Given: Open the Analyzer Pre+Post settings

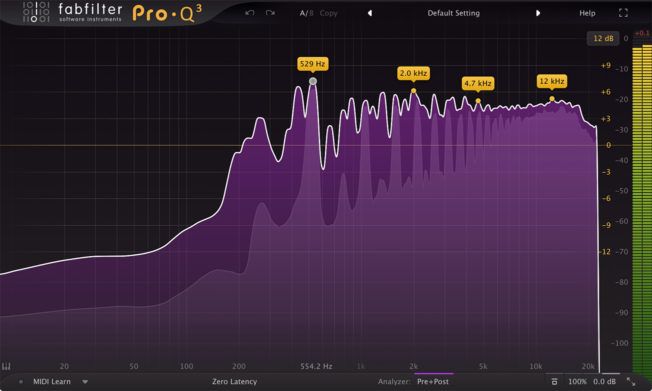Looking at the screenshot, I should (432, 381).
